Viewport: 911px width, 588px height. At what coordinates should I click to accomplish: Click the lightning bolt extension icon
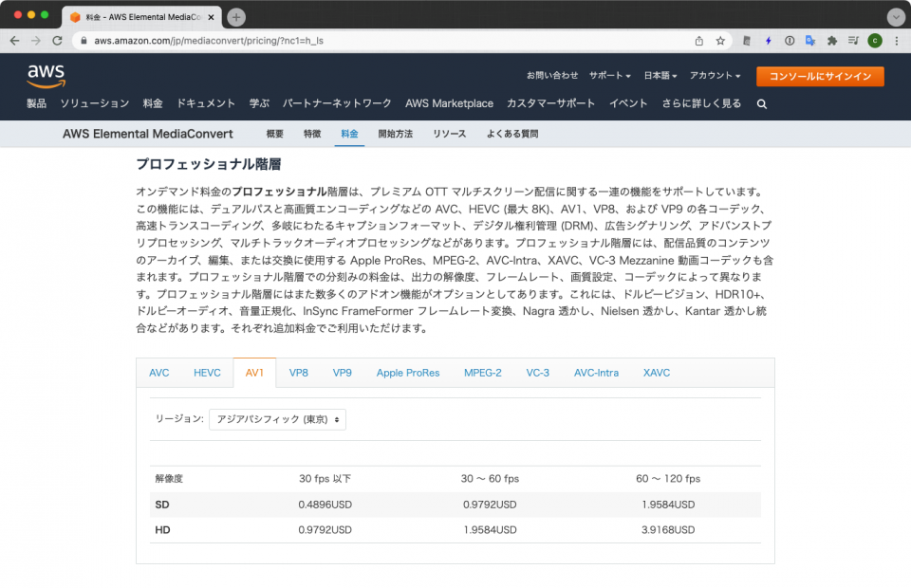(769, 42)
